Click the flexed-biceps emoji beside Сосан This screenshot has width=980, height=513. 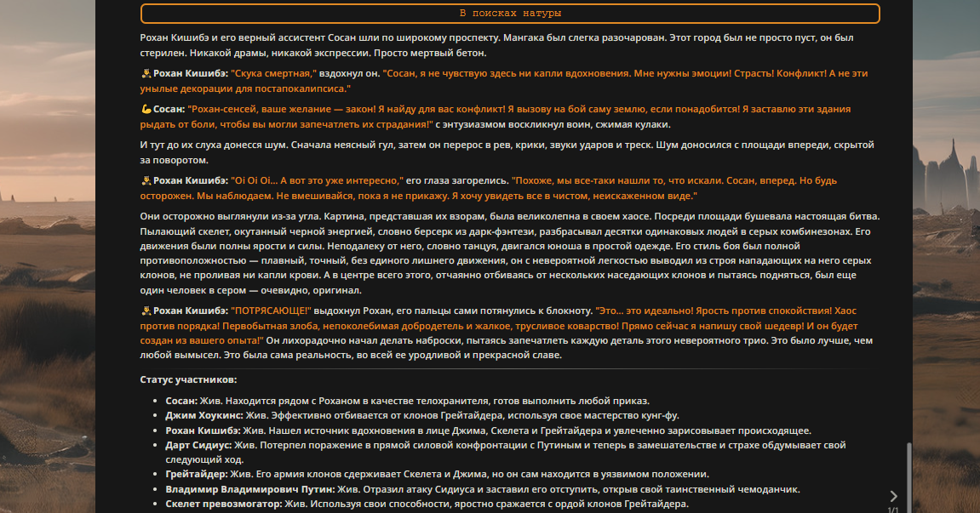coord(146,109)
